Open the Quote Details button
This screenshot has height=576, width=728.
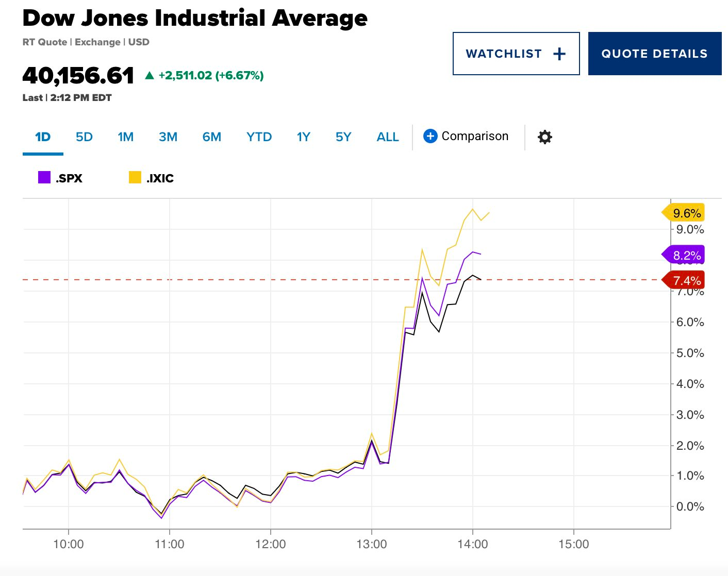654,54
